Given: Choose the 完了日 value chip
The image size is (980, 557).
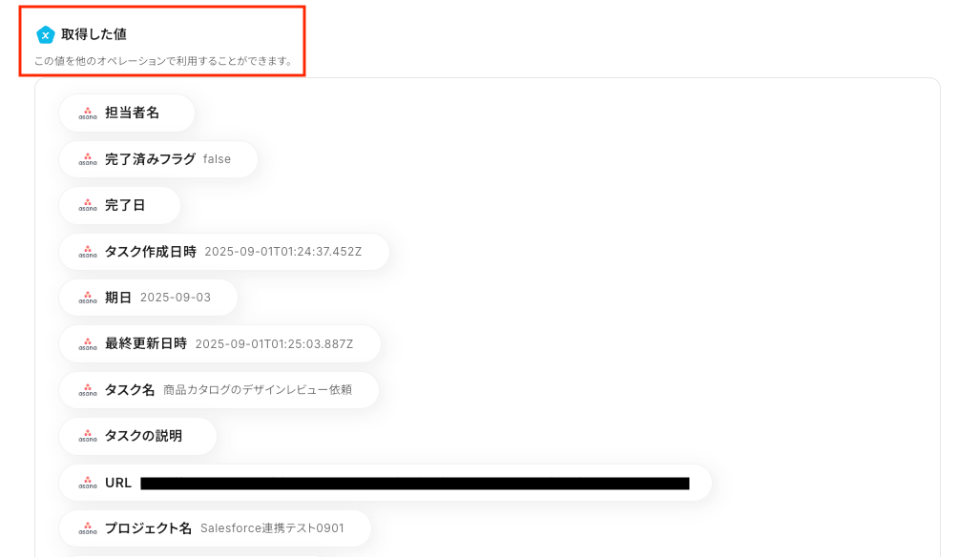Looking at the screenshot, I should [120, 205].
